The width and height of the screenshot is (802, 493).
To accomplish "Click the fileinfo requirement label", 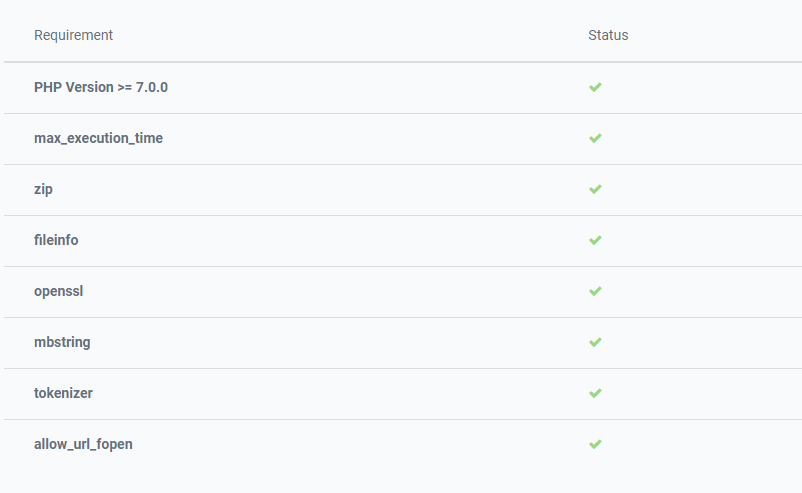I will coord(56,240).
